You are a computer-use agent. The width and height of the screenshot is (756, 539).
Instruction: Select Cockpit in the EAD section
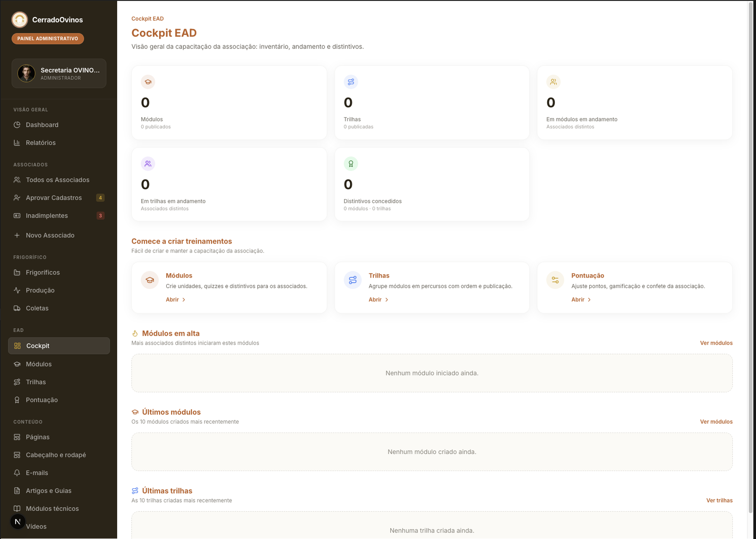coord(59,346)
